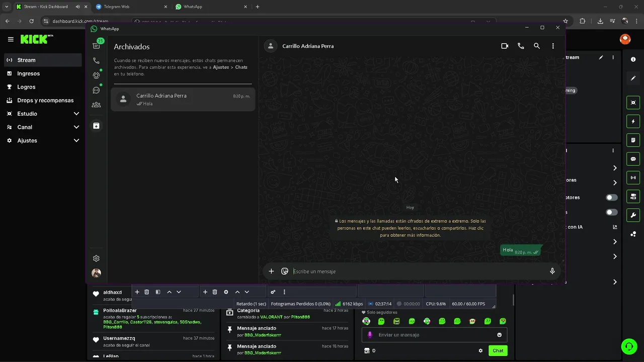Select the Kick notes page widget icon
This screenshot has height=362, width=644.
click(x=633, y=140)
